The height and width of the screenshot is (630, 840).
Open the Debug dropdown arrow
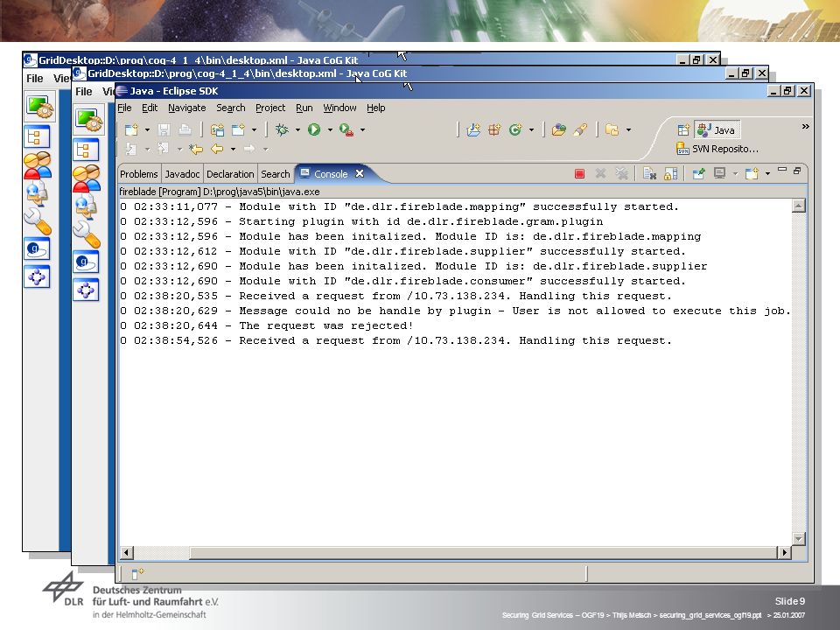click(x=297, y=130)
